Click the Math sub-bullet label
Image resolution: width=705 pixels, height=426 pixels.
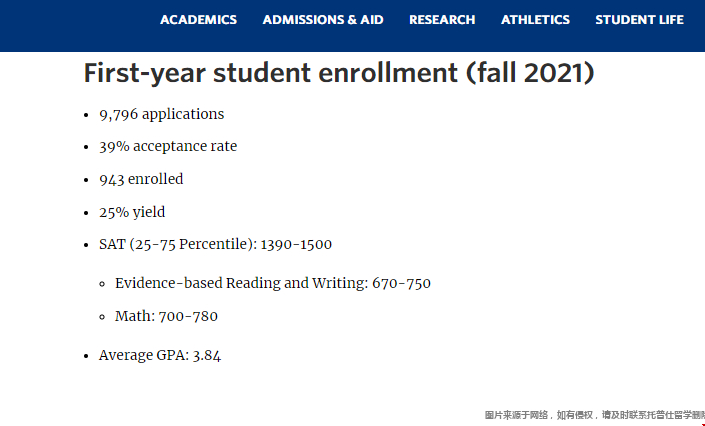coord(134,316)
